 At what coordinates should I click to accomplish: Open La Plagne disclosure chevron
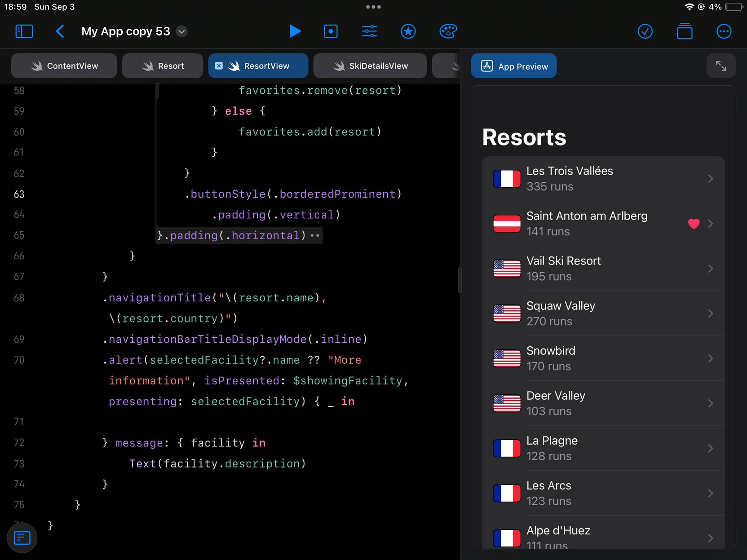711,448
